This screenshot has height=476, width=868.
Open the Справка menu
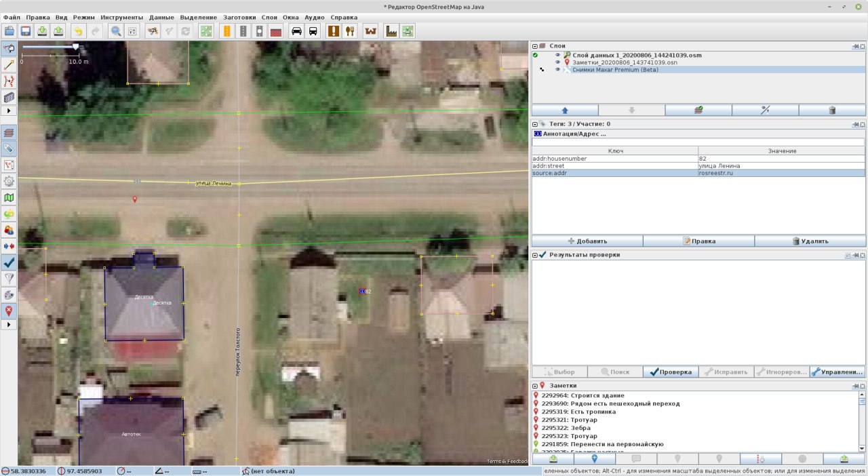click(x=344, y=17)
